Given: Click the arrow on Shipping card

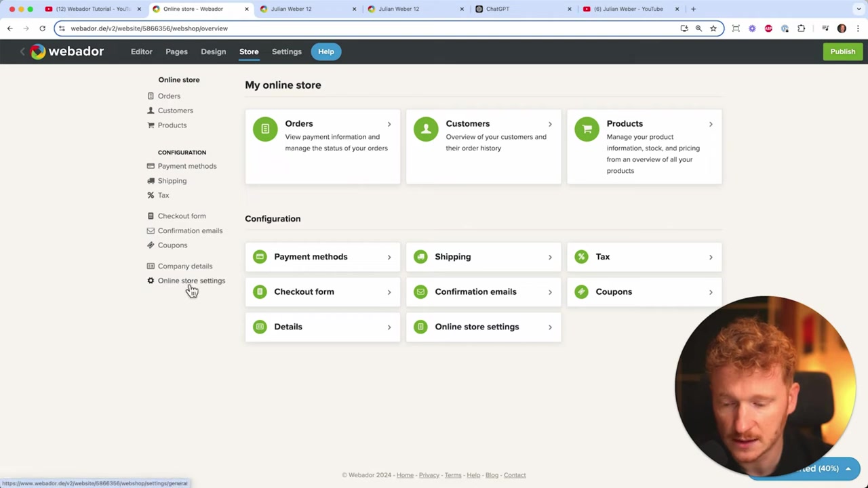Looking at the screenshot, I should click(550, 257).
